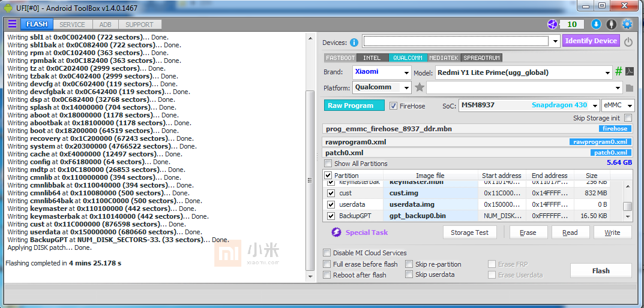Click the Image file column header

pyautogui.click(x=430, y=176)
